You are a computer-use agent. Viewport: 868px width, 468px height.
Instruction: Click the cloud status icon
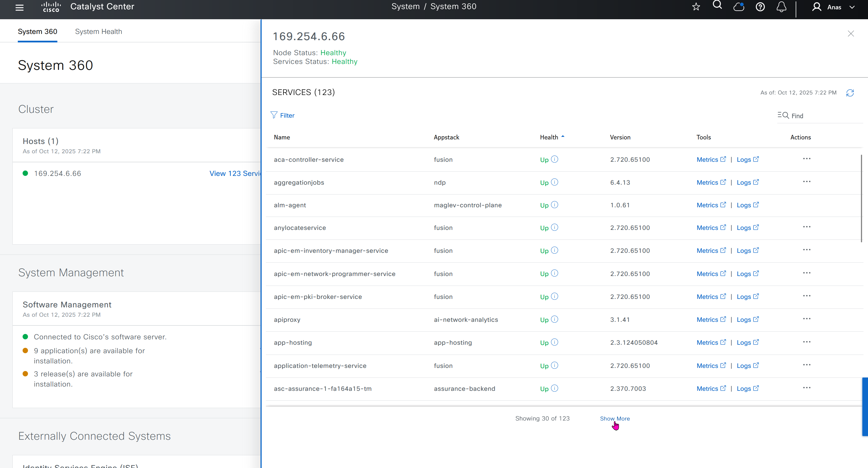tap(739, 7)
